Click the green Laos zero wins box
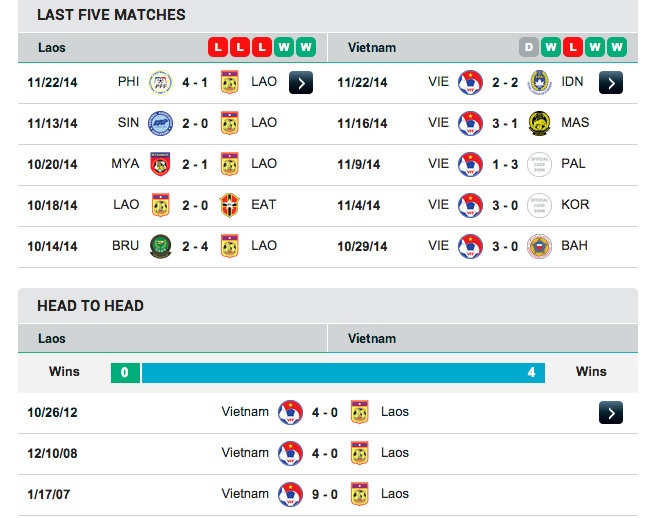The image size is (653, 518). [x=125, y=373]
